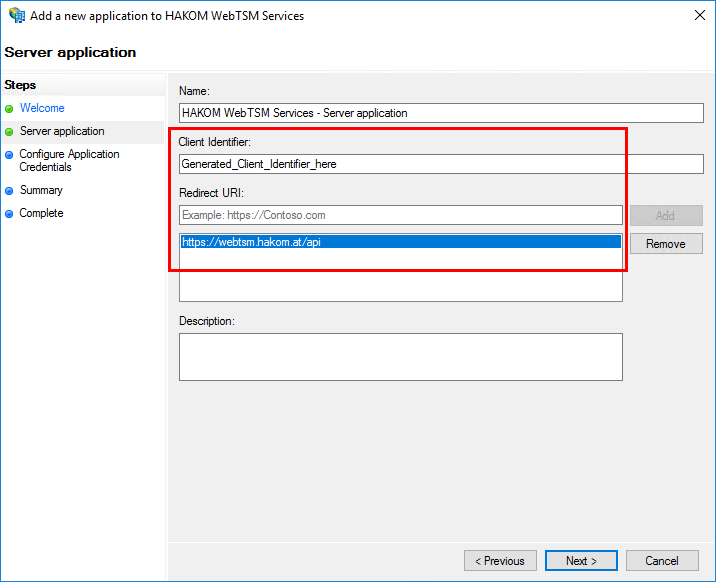
Task: Go back with the Previous button
Action: point(500,561)
